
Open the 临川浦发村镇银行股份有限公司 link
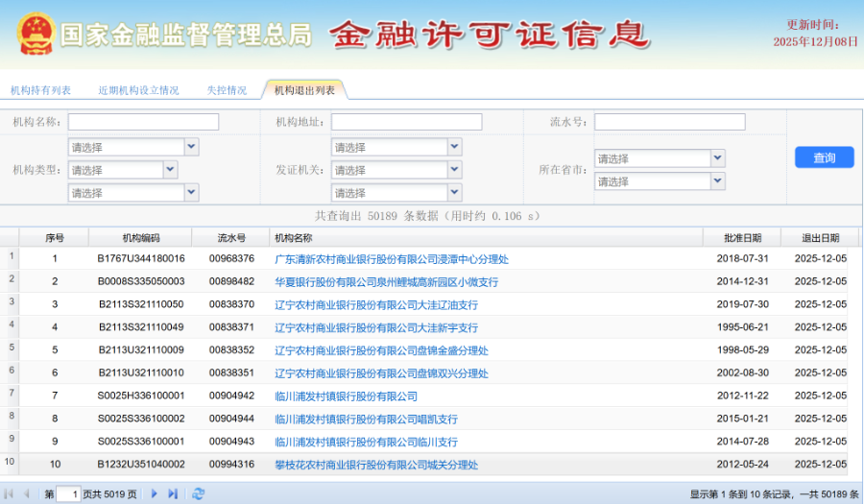click(346, 396)
